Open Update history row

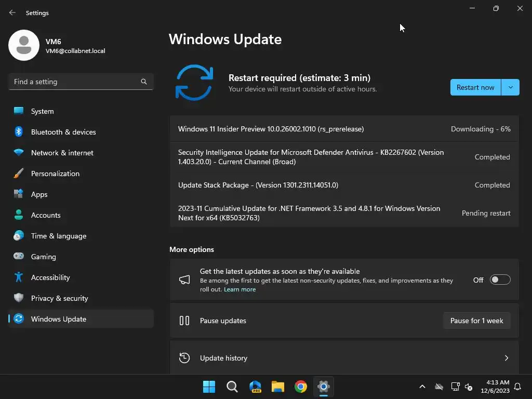(x=344, y=358)
